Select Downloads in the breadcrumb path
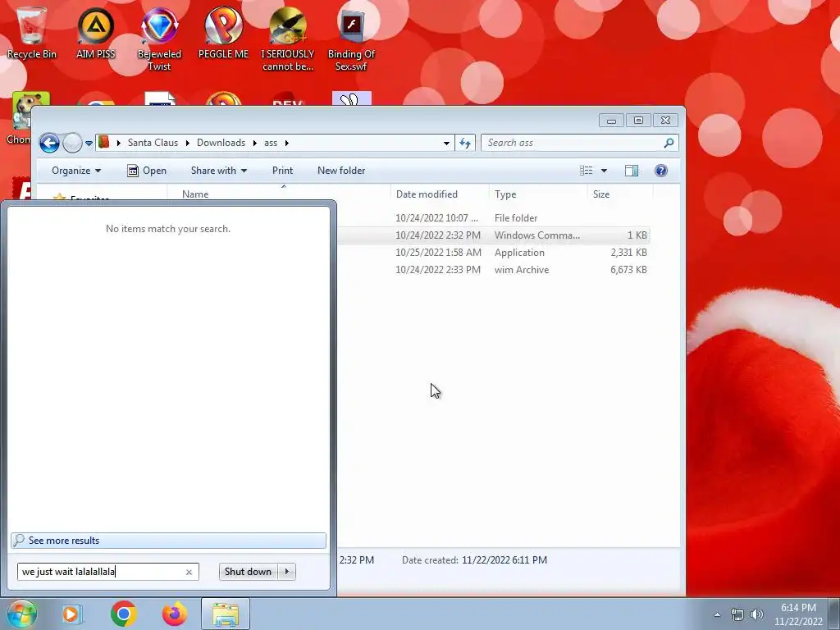Viewport: 840px width, 630px height. 221,143
